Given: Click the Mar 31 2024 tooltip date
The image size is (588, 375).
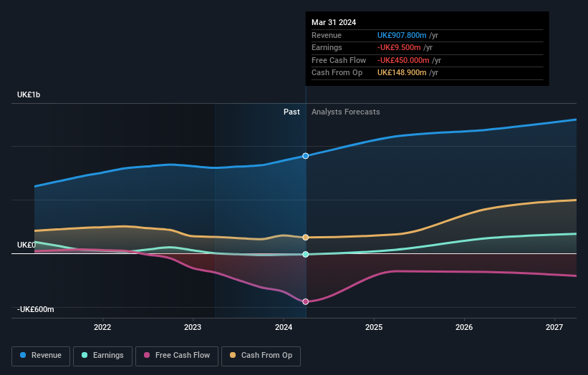Looking at the screenshot, I should [334, 22].
